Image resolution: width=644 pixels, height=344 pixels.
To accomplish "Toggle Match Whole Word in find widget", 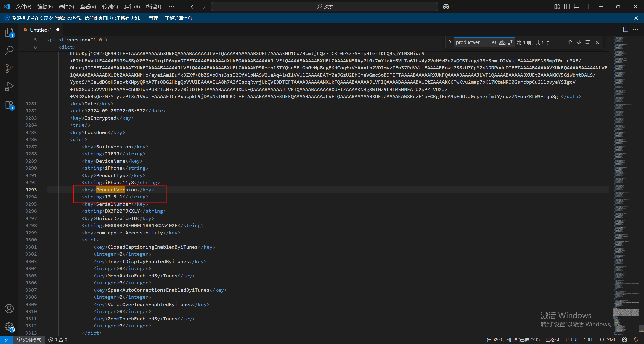I will [x=502, y=42].
